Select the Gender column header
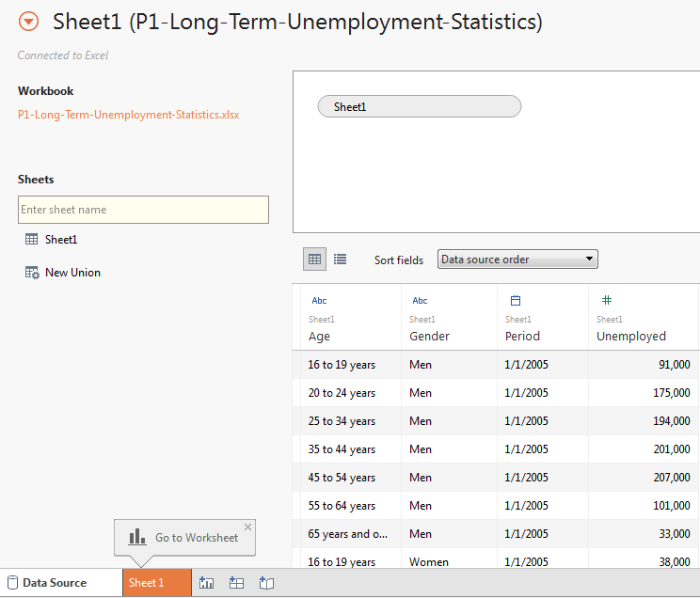The height and width of the screenshot is (598, 700). [429, 336]
